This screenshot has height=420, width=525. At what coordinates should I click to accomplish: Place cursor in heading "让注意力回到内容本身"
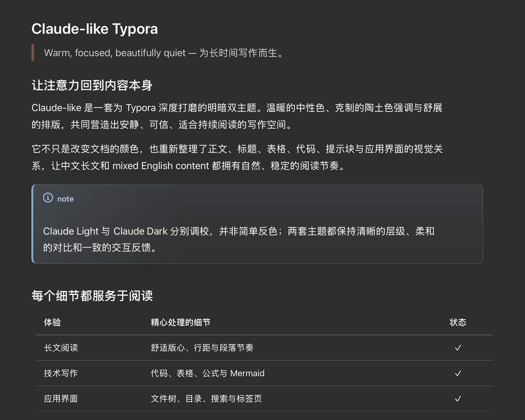pos(92,85)
